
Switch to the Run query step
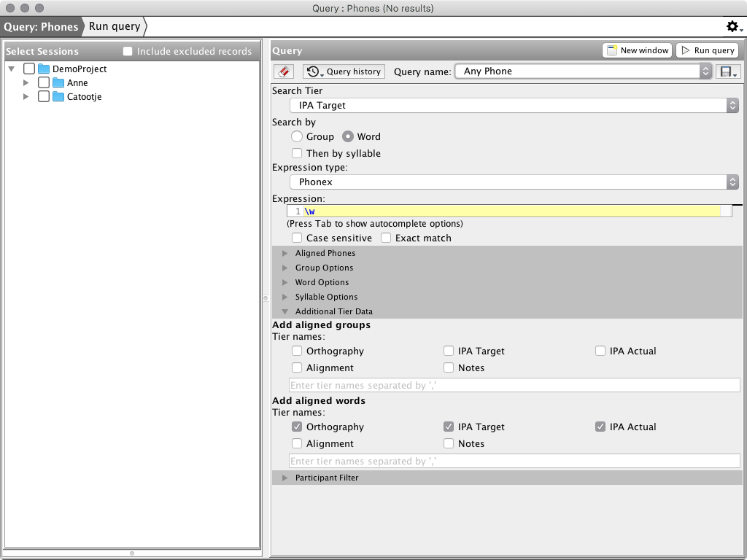click(x=115, y=26)
